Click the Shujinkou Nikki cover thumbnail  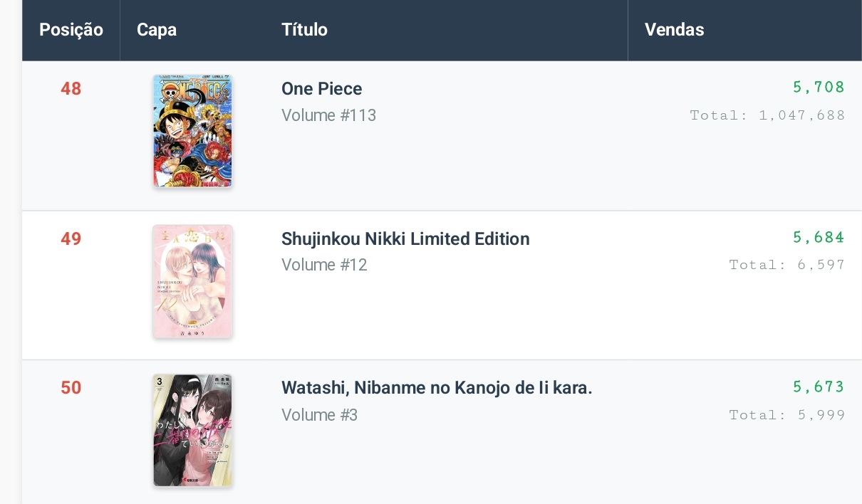coord(192,281)
